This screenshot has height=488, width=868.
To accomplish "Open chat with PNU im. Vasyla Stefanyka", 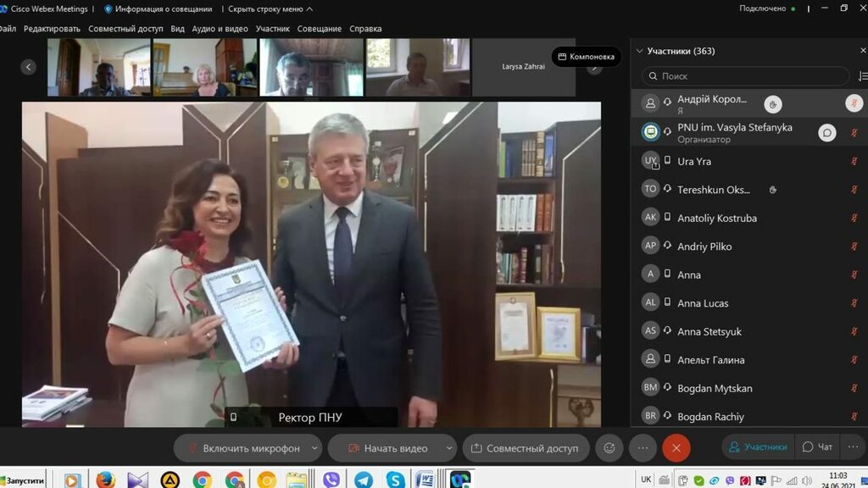I will tap(826, 133).
